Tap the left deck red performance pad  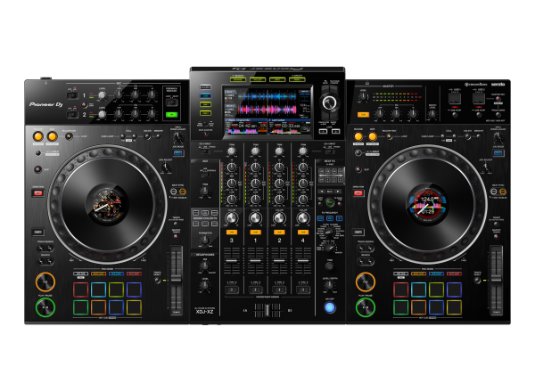pos(80,290)
